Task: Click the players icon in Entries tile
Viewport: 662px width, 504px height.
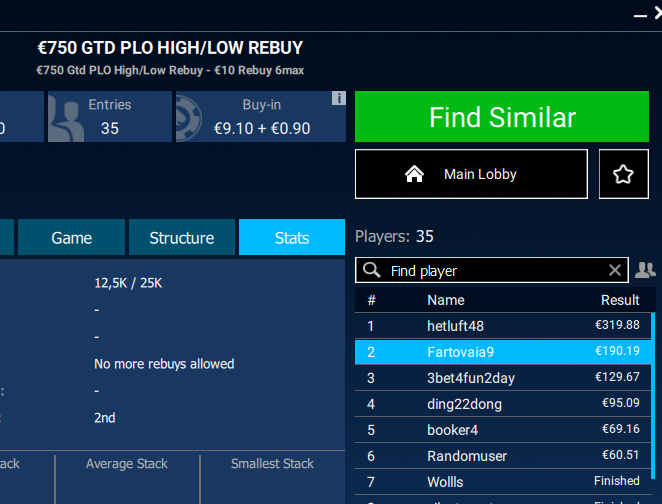Action: point(65,119)
